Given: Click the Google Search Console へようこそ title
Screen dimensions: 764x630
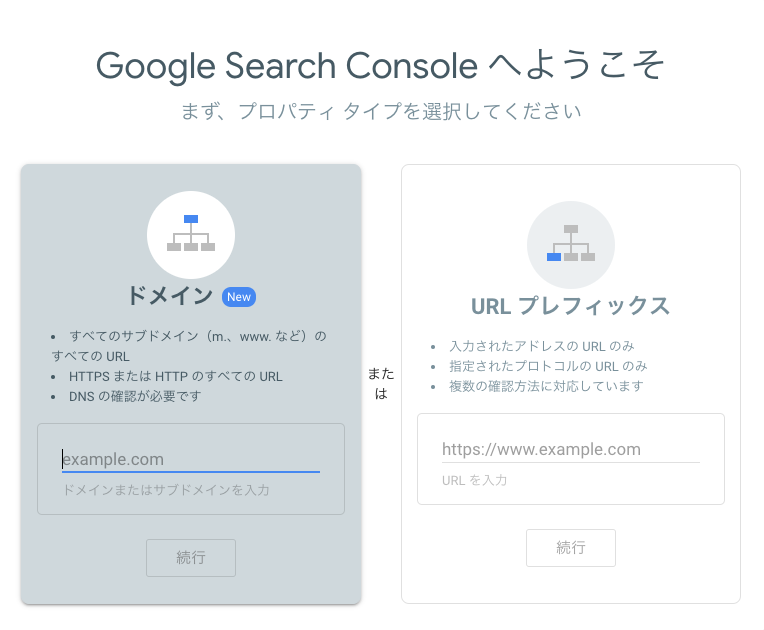Looking at the screenshot, I should click(380, 65).
